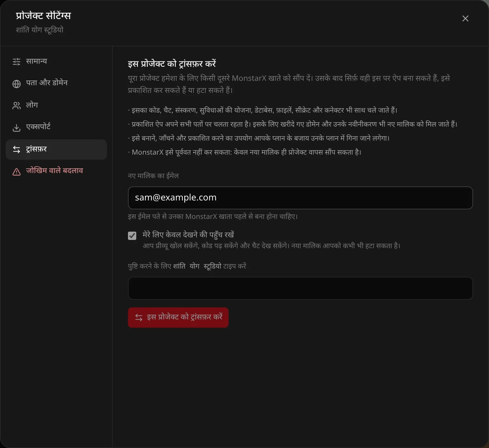The height and width of the screenshot is (448, 489).
Task: Click the globe icon beside पता और डोमेन
Action: coord(17,83)
